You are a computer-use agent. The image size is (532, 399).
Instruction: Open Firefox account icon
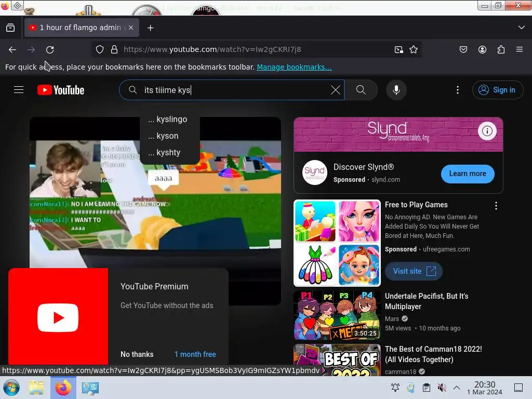coord(482,49)
